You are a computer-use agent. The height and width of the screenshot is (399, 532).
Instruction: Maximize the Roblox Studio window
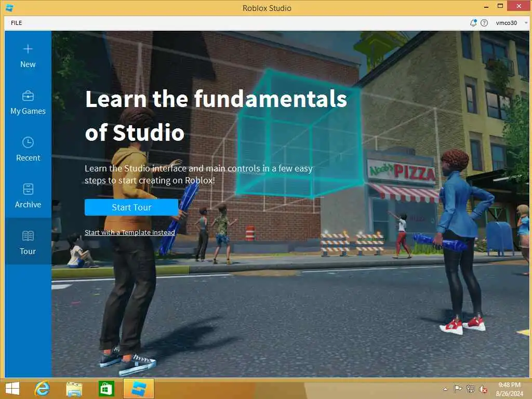pos(500,6)
